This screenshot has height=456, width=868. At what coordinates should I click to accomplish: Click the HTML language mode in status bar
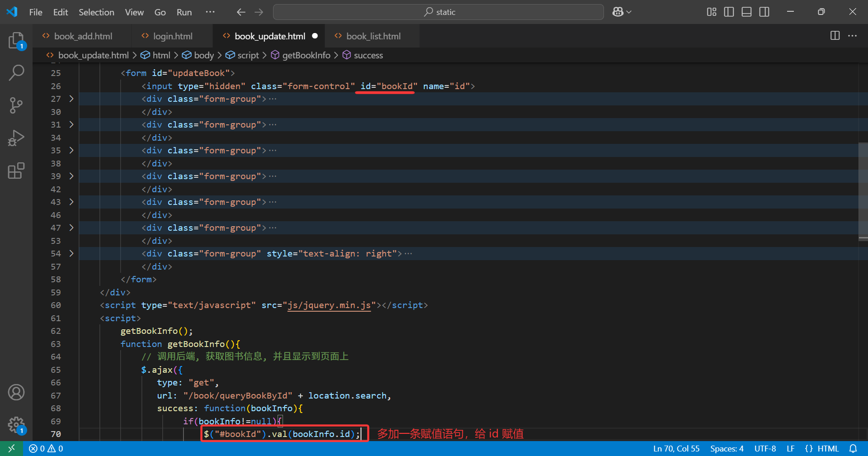822,449
